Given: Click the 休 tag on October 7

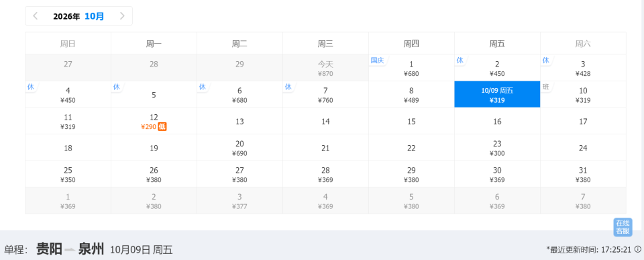Looking at the screenshot, I should pos(288,87).
